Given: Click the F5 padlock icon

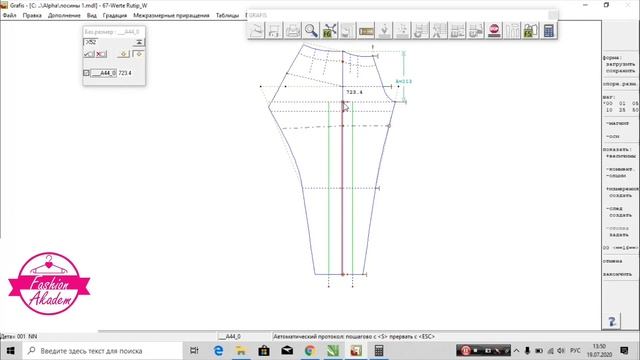Looking at the screenshot, I should (x=531, y=31).
